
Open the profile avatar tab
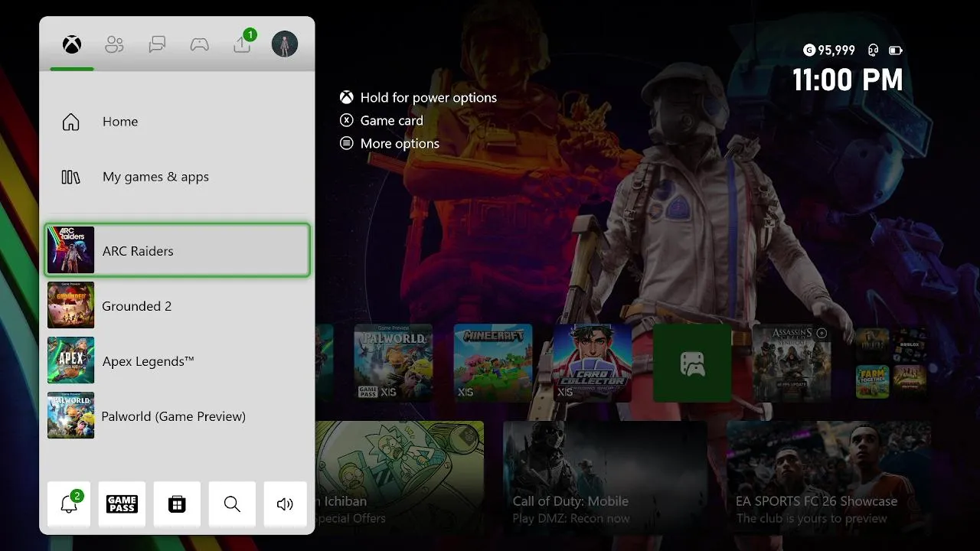(x=285, y=44)
